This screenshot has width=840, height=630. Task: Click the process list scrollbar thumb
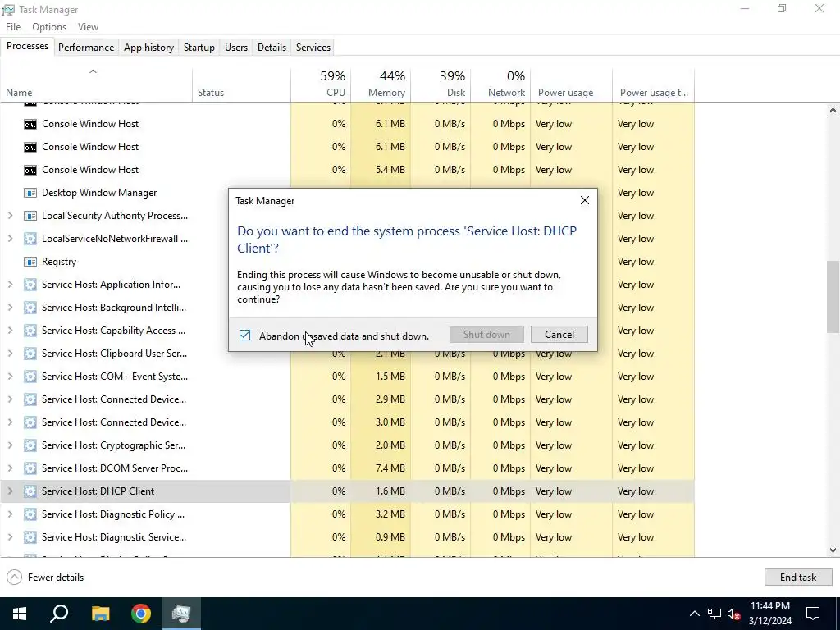(x=833, y=296)
